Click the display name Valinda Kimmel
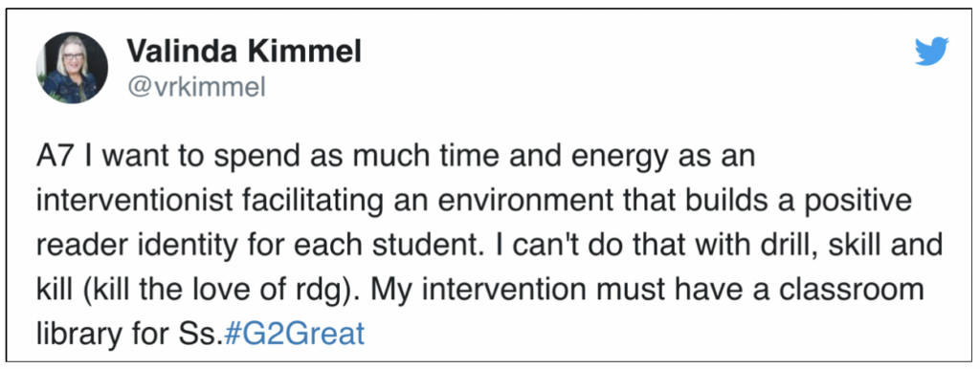Screen dimensions: 980x369 244,52
